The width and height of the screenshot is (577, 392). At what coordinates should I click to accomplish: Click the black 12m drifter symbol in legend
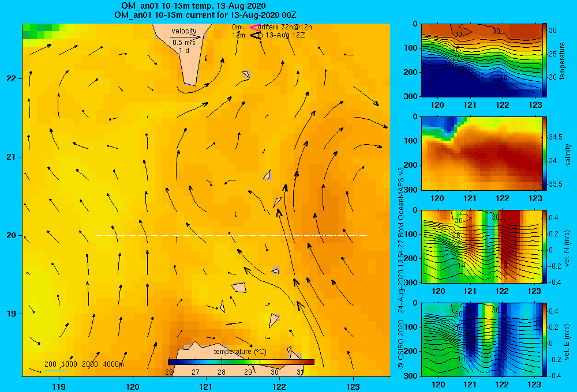point(254,35)
